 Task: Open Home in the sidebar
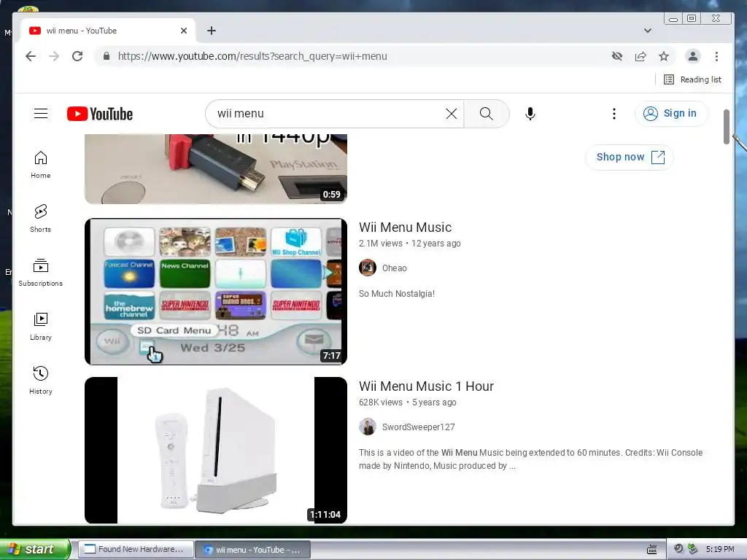pos(41,164)
